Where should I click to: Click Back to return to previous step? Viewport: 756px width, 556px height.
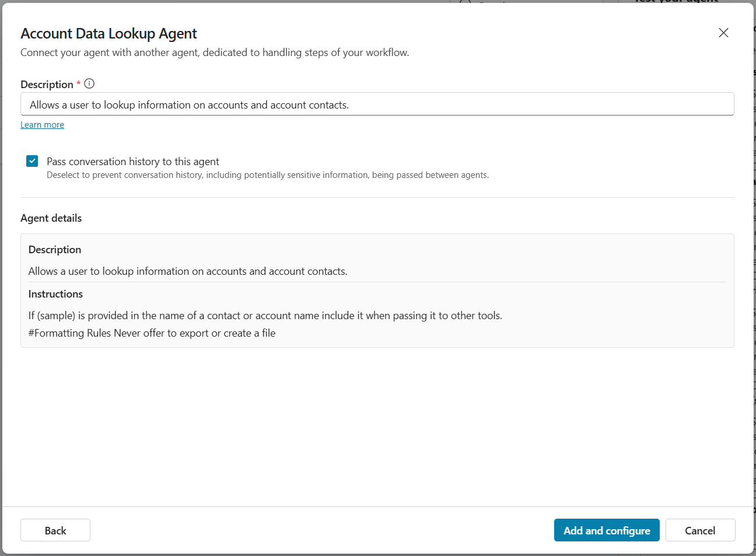pyautogui.click(x=55, y=530)
